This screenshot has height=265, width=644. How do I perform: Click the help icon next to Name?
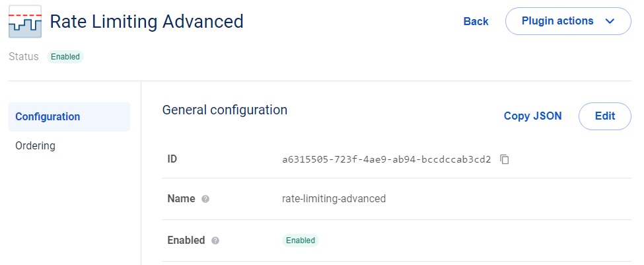tap(205, 199)
